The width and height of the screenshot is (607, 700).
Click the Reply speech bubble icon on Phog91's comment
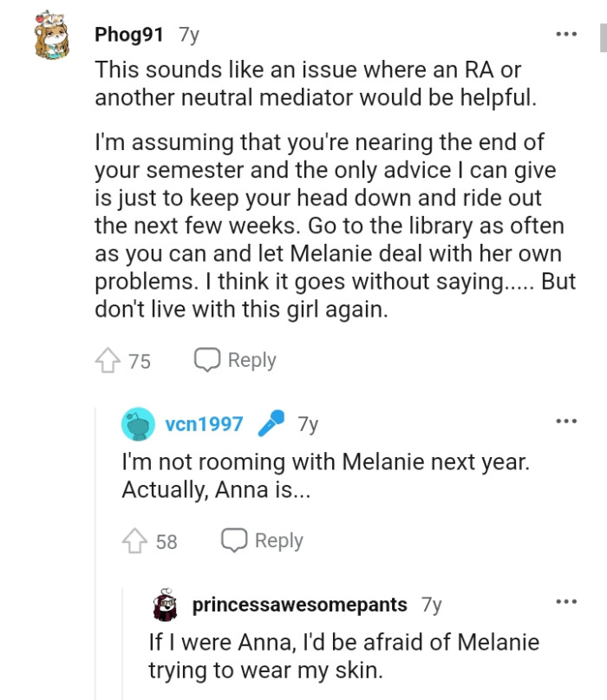[x=206, y=359]
